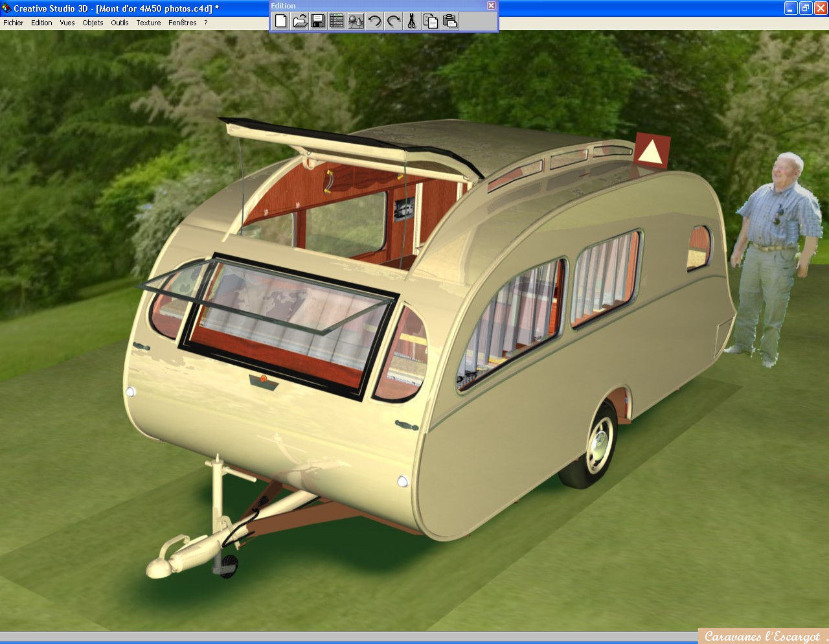Undo the last action
829x644 pixels.
(374, 21)
